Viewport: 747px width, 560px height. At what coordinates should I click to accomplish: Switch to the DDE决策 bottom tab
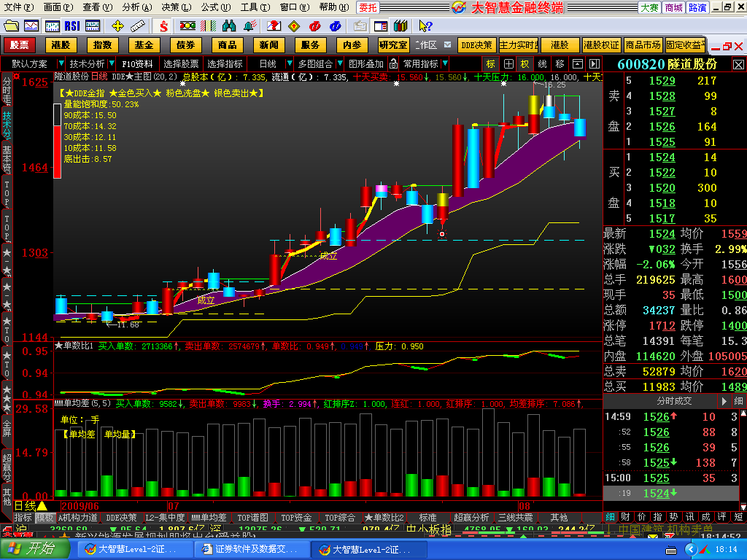121,517
